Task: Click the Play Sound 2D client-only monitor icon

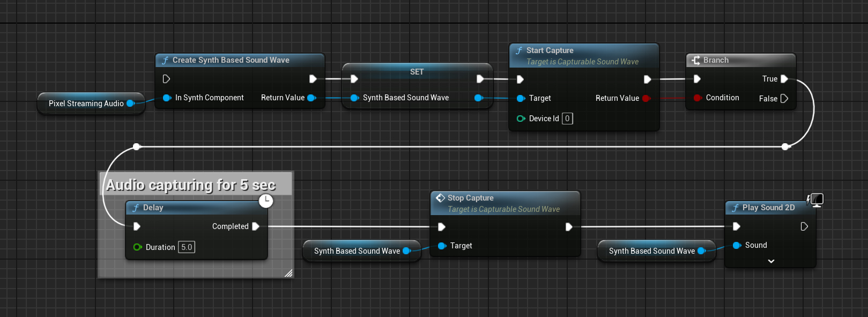Action: 816,201
